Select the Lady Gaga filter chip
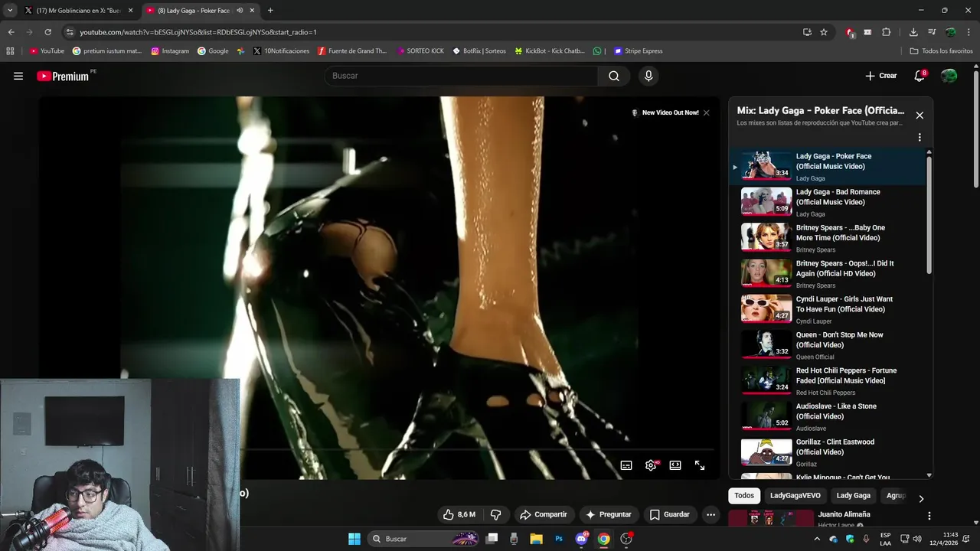 (x=853, y=496)
